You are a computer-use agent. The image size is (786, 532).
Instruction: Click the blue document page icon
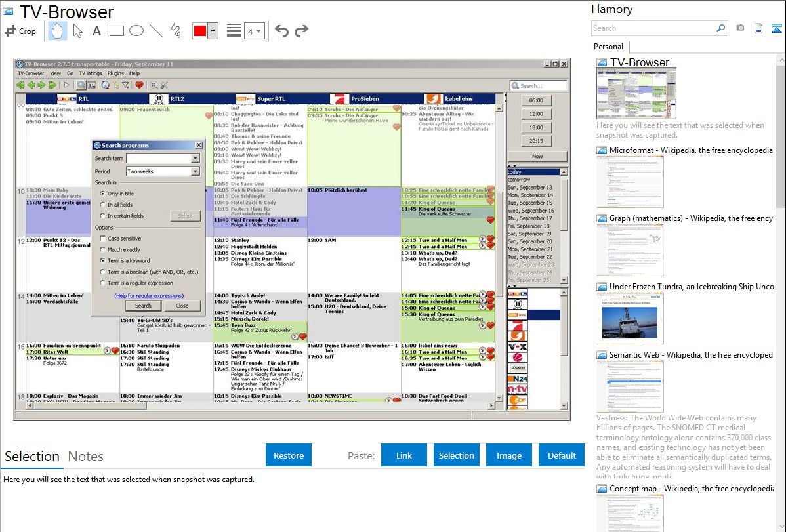point(758,28)
